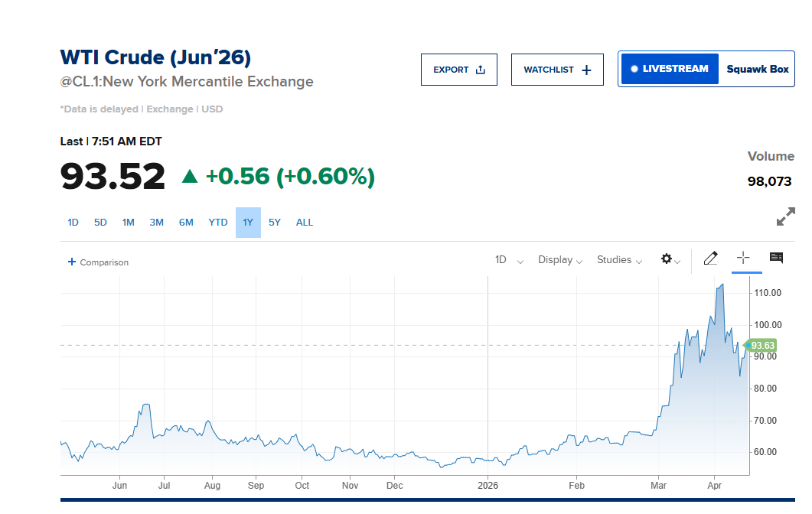Viewport: 812px width, 514px height.
Task: Select the YTD time range
Action: pos(218,223)
